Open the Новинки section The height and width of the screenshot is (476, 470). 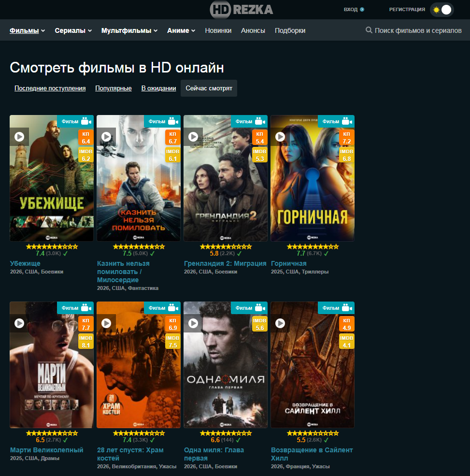pos(218,30)
